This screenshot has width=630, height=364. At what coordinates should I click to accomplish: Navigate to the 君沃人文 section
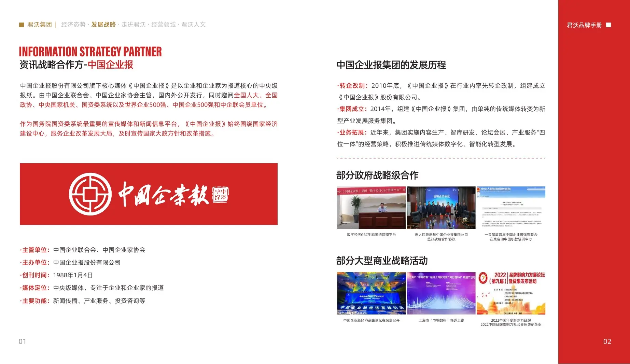coord(194,25)
